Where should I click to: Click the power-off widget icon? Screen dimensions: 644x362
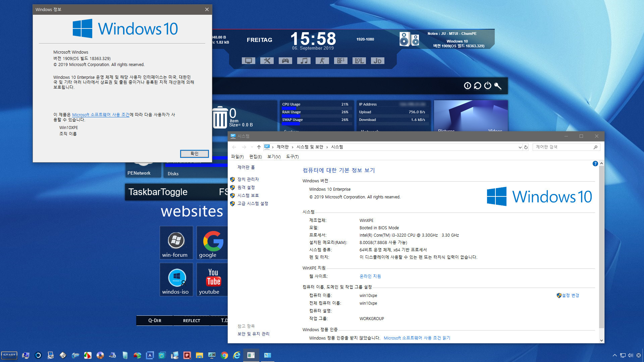click(x=488, y=86)
